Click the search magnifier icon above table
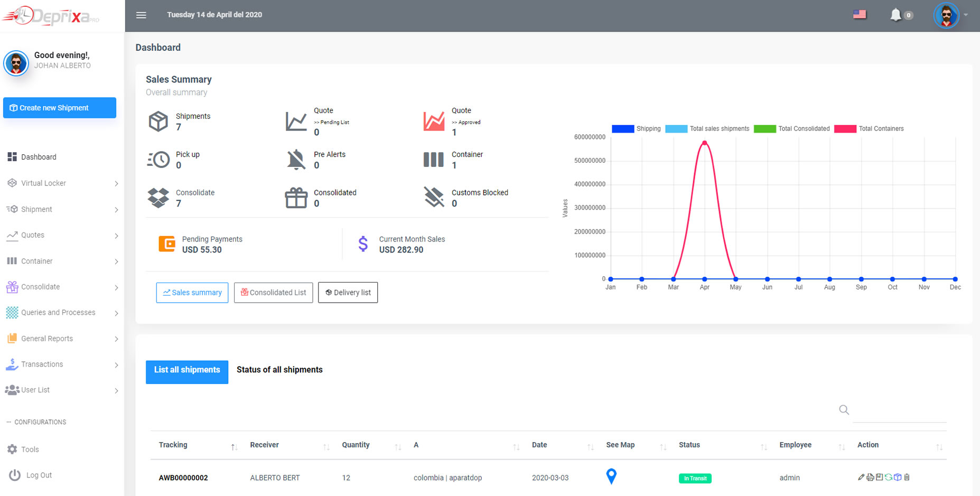This screenshot has height=496, width=980. coord(844,410)
